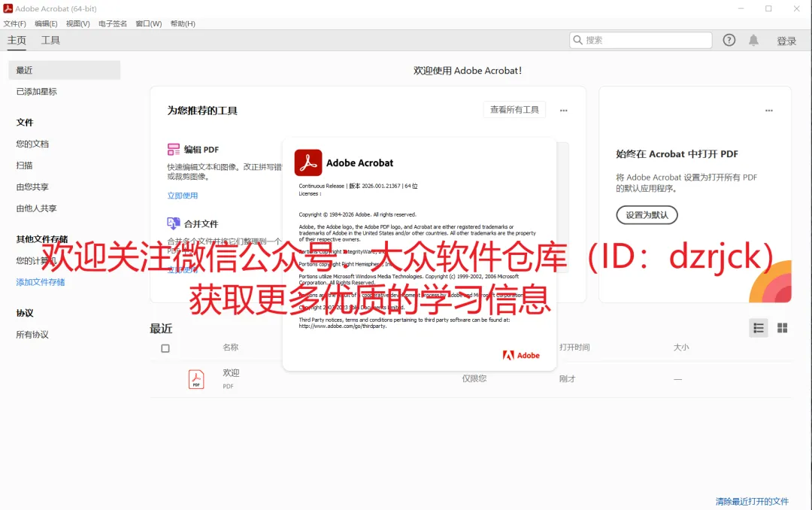The height and width of the screenshot is (510, 812).
Task: Select 您的文档 in the sidebar
Action: pos(32,144)
